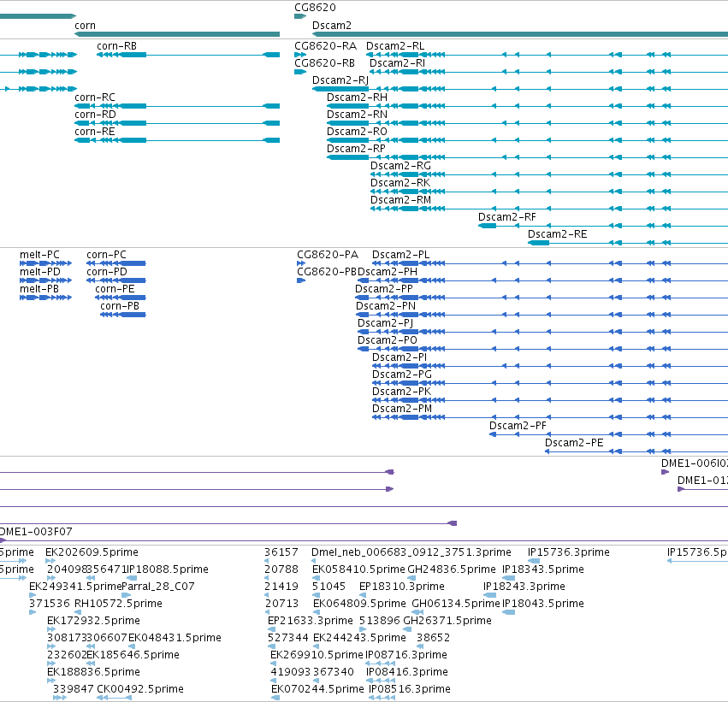This screenshot has height=702, width=728.
Task: Select the corn-RD transcript label
Action: [x=95, y=115]
